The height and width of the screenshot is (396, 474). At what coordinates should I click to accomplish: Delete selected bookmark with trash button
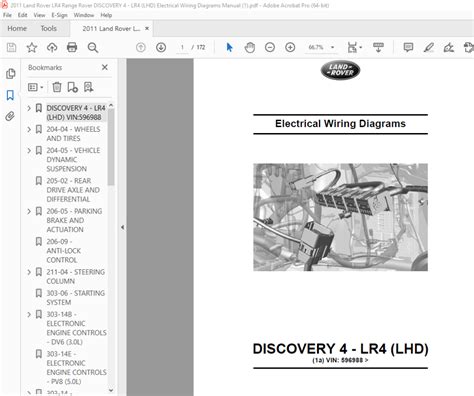click(57, 87)
